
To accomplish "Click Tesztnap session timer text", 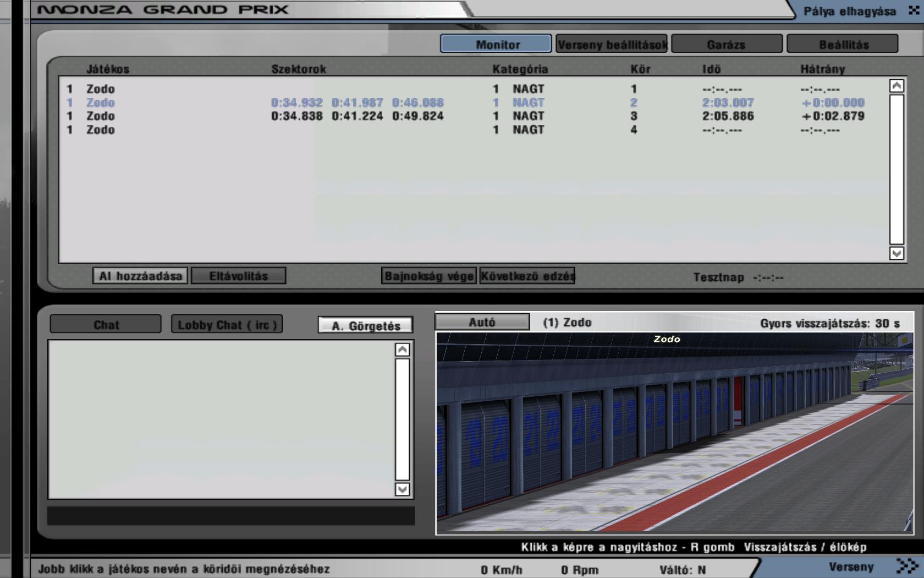I will click(738, 277).
